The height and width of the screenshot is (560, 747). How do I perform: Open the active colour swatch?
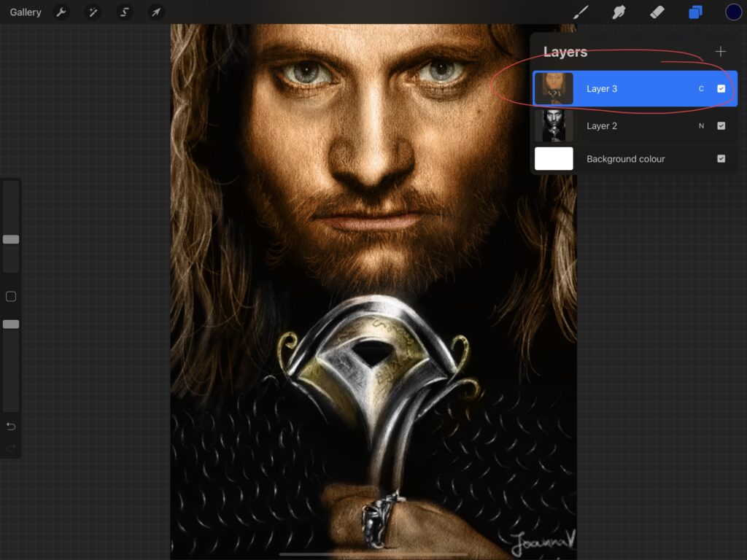pos(733,12)
